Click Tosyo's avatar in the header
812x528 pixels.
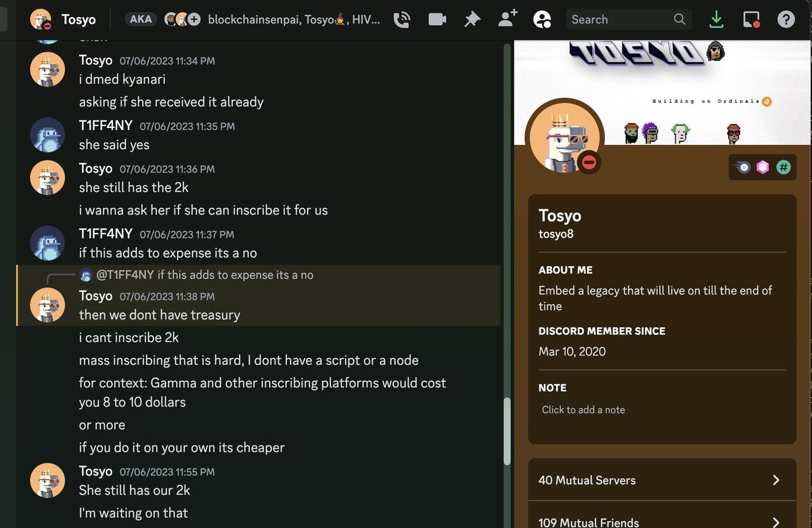[42, 20]
